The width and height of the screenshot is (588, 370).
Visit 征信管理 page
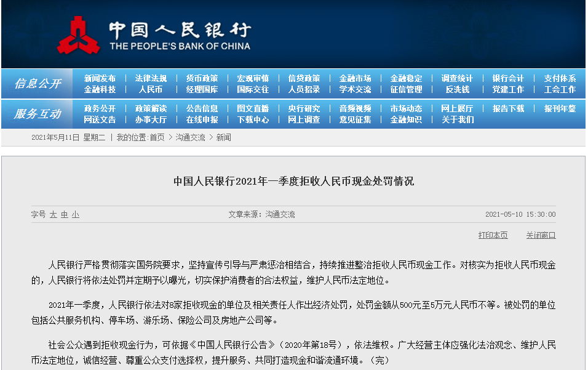pyautogui.click(x=406, y=89)
